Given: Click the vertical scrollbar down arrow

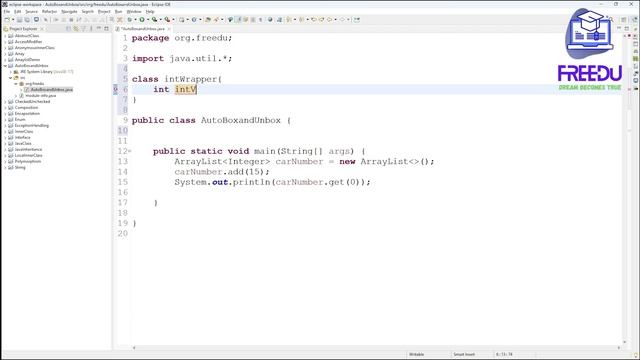Looking at the screenshot, I should point(624,342).
